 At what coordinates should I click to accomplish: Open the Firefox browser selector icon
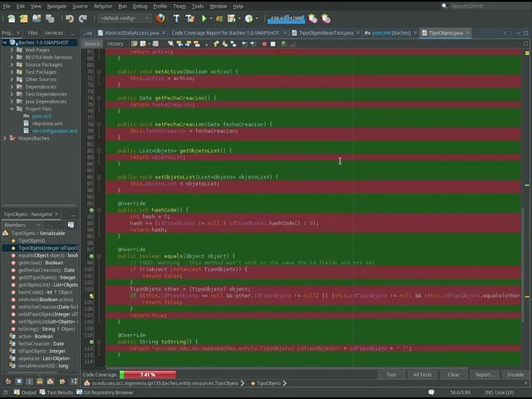click(160, 18)
